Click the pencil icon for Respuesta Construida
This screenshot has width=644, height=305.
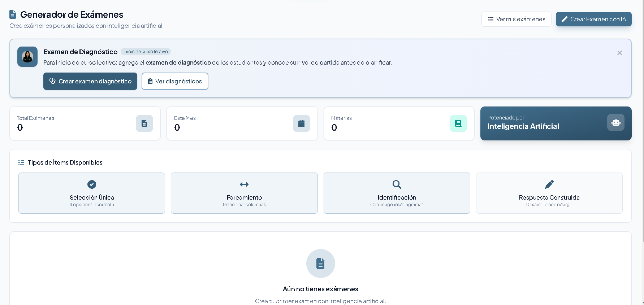[x=549, y=184]
